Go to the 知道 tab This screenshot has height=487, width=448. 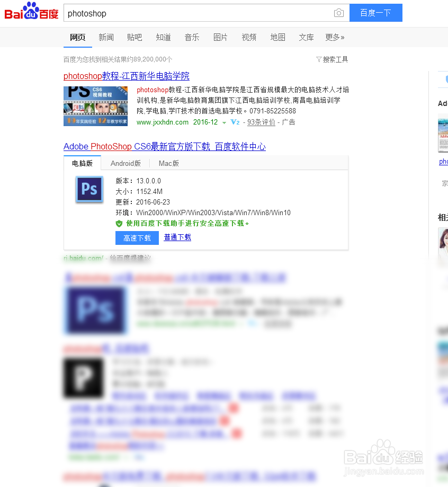pos(163,38)
